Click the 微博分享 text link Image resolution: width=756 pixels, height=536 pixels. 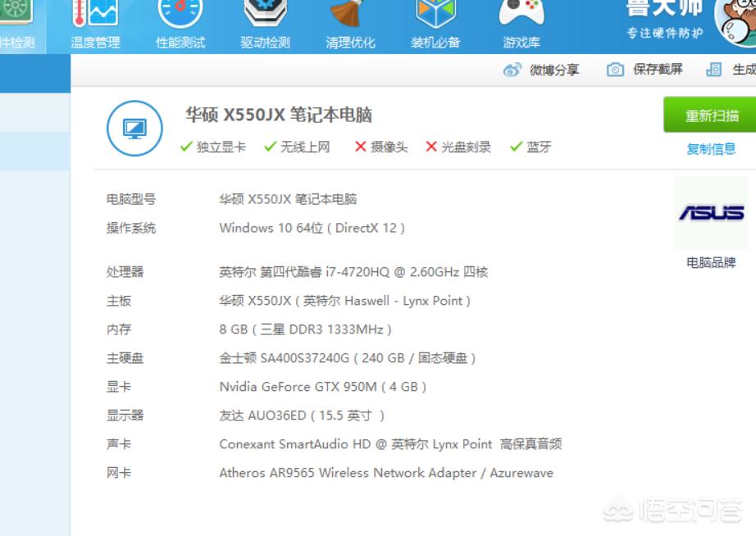tap(554, 70)
